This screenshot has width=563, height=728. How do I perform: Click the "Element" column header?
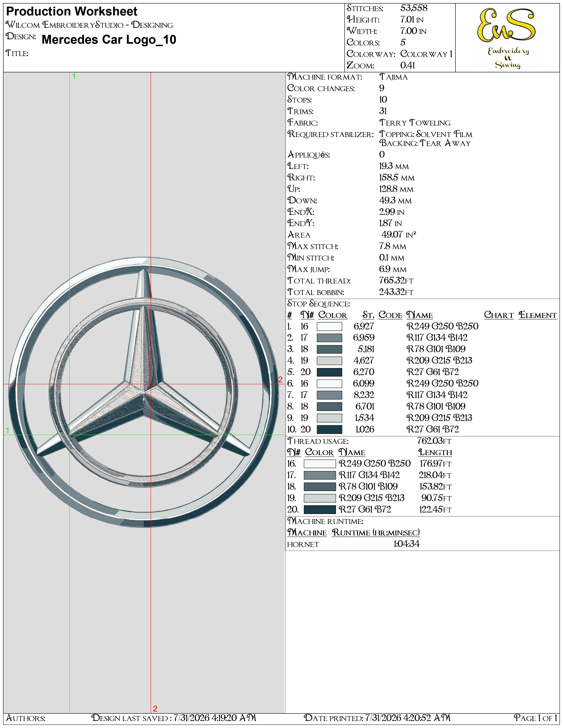point(538,315)
